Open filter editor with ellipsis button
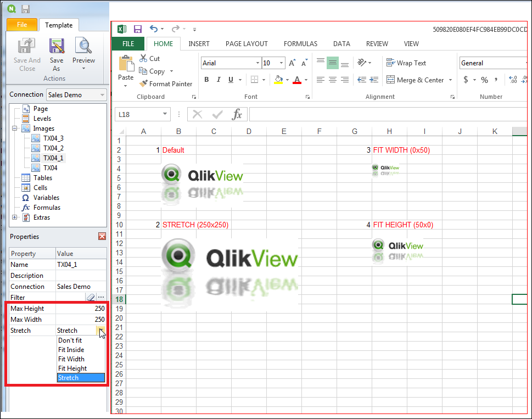The image size is (532, 419). point(101,297)
